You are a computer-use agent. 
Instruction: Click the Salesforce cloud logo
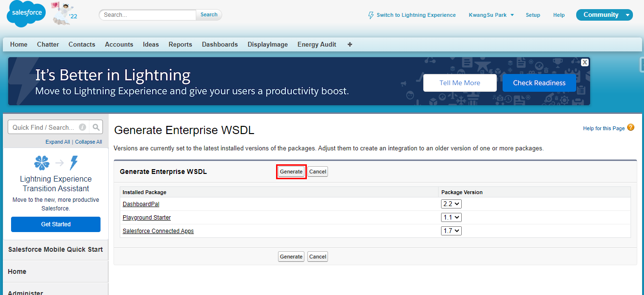pos(26,14)
